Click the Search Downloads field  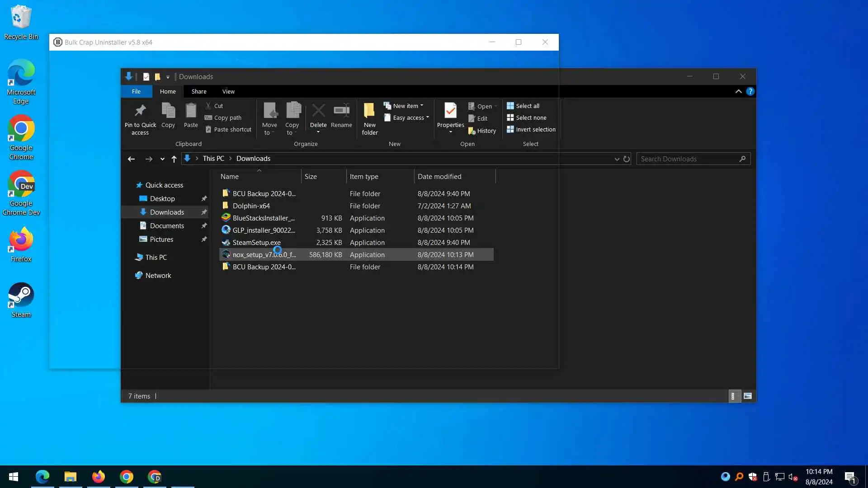pyautogui.click(x=688, y=159)
